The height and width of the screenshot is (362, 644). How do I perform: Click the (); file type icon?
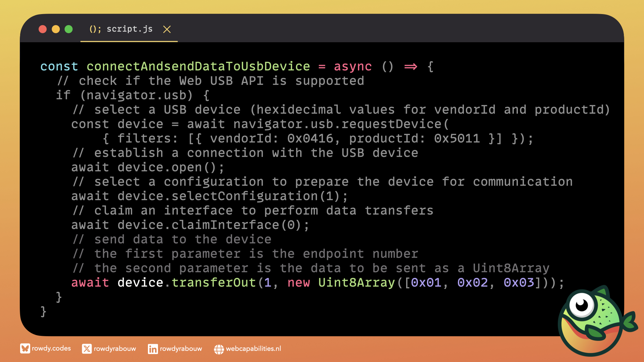[x=95, y=29]
